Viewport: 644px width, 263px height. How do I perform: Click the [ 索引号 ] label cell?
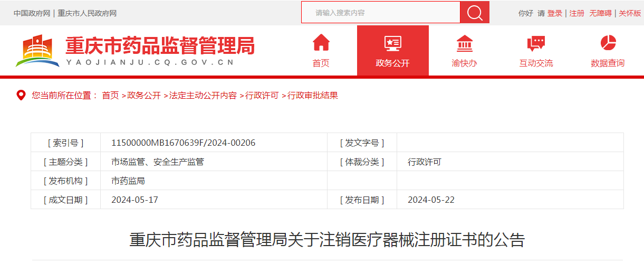(x=65, y=143)
